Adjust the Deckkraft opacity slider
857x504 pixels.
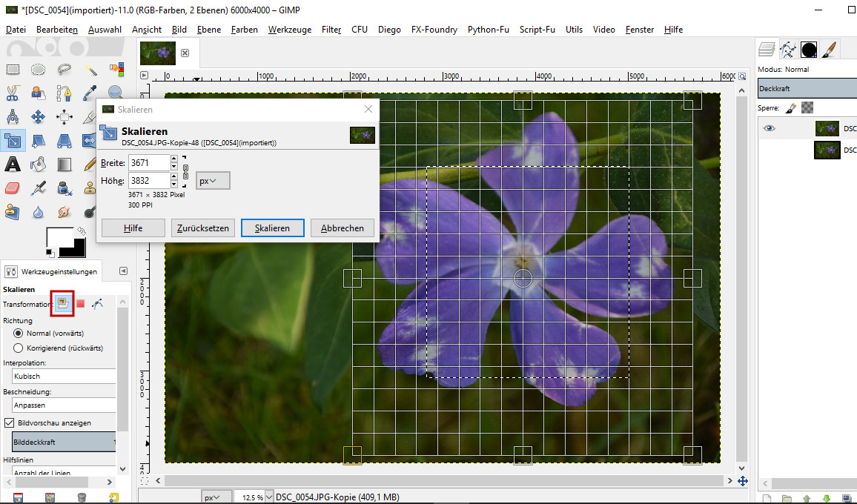coord(807,89)
